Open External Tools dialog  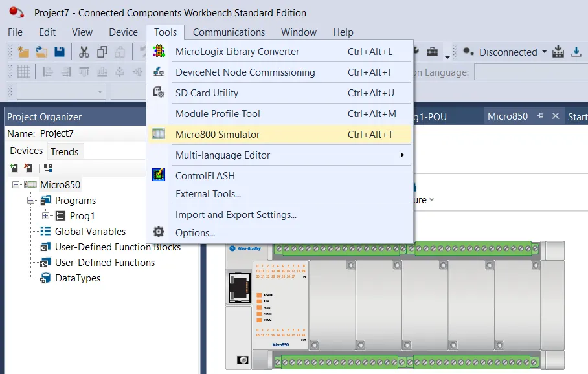(280, 193)
